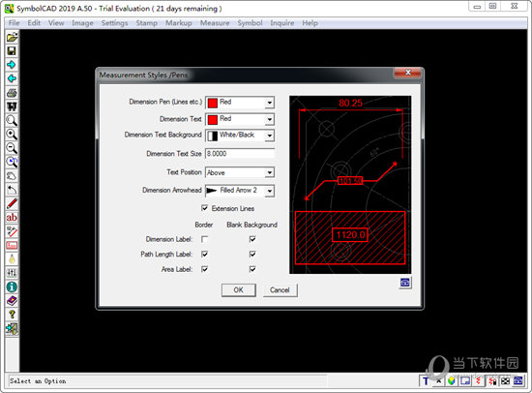The width and height of the screenshot is (532, 393).
Task: Click the zoom out magnifier icon
Action: 12,148
